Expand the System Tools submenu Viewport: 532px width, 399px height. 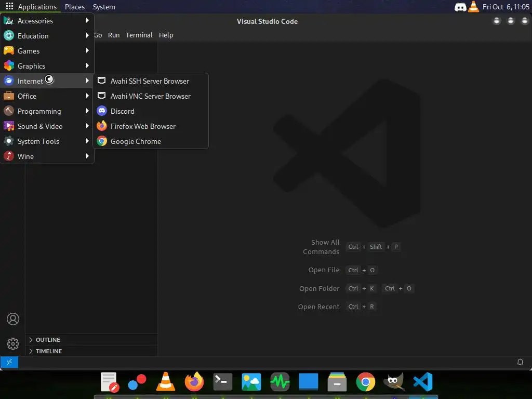point(47,141)
